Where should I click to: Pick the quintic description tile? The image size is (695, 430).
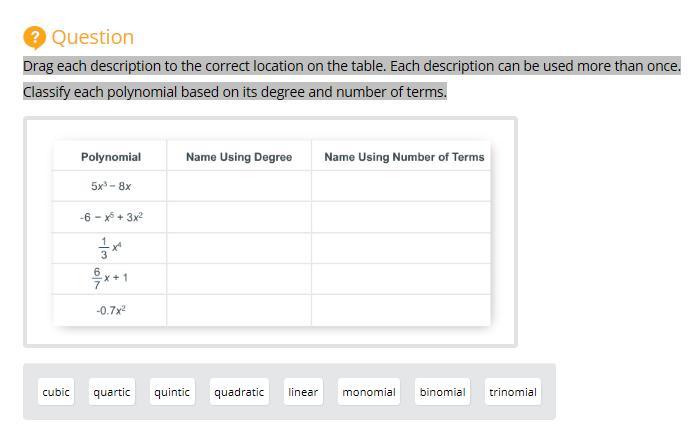[x=172, y=392]
